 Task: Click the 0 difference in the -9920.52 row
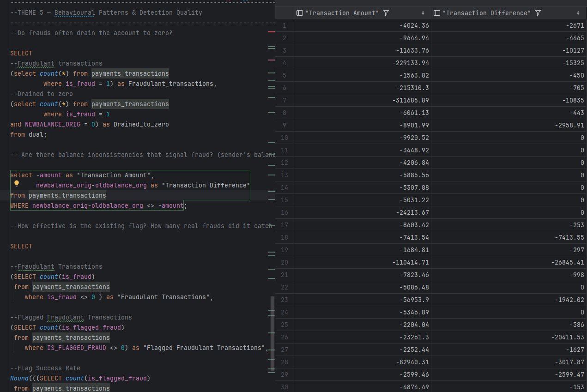pos(509,137)
